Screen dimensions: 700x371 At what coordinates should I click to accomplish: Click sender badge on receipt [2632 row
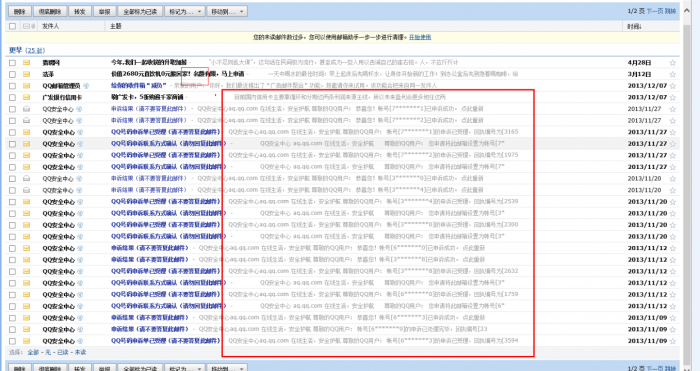[80, 271]
